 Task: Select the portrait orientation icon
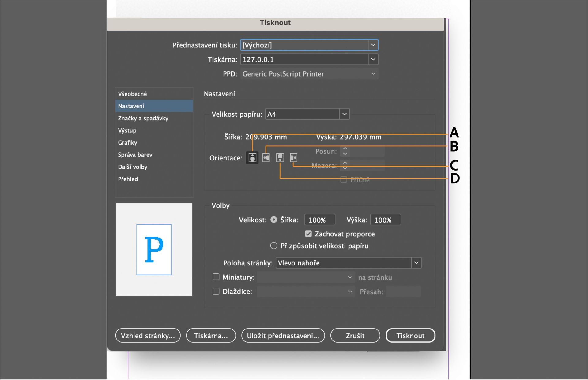(x=252, y=158)
